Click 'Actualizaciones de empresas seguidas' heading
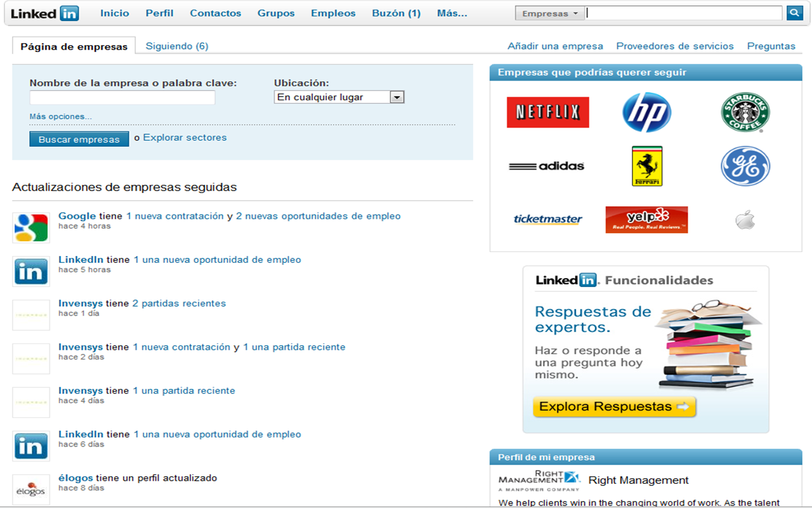 click(124, 187)
